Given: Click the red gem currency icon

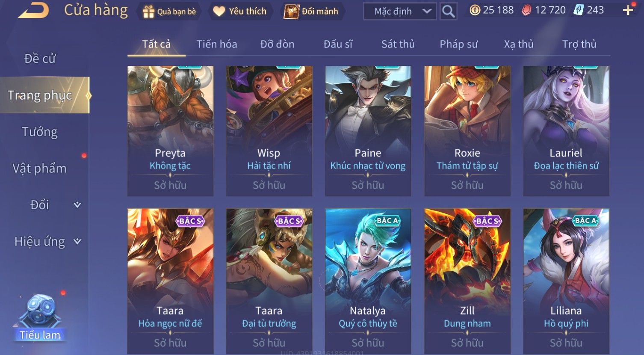Looking at the screenshot, I should point(526,10).
